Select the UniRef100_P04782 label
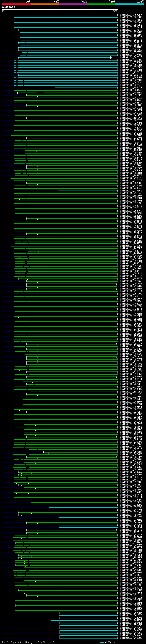146x644 pixels. coord(131,254)
